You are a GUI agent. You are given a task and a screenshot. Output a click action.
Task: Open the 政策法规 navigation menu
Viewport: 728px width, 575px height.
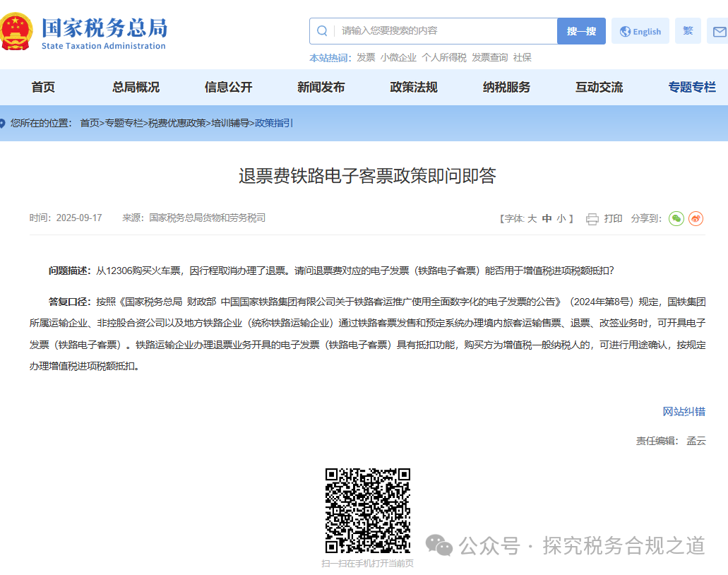tap(414, 88)
